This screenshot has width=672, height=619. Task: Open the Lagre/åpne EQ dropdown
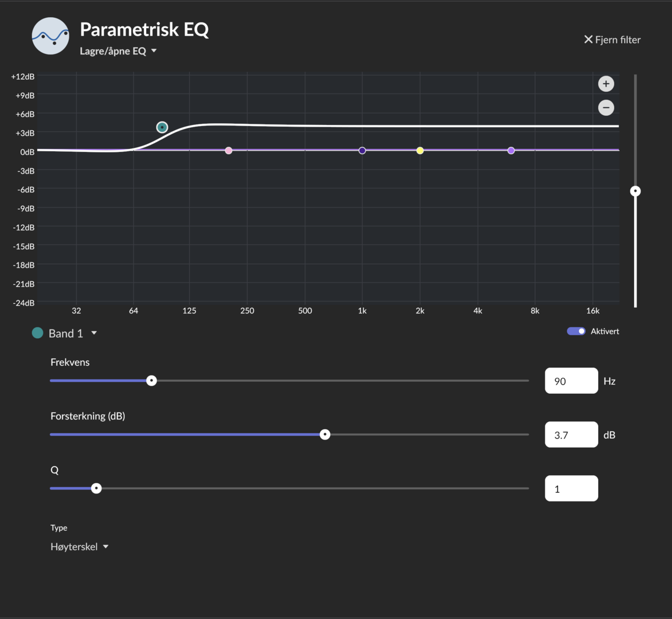tap(118, 51)
